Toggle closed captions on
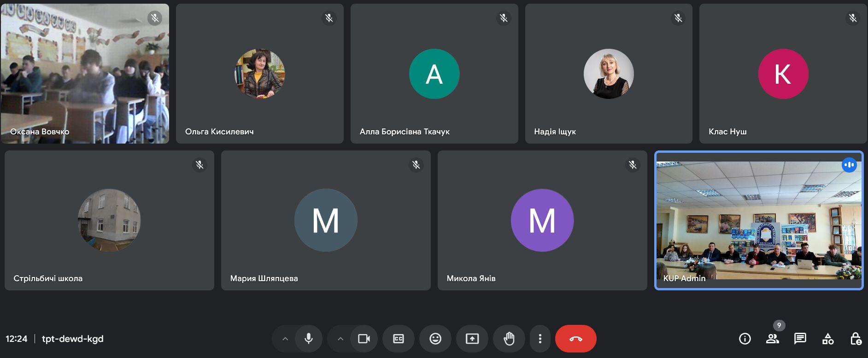This screenshot has height=358, width=868. coord(399,339)
